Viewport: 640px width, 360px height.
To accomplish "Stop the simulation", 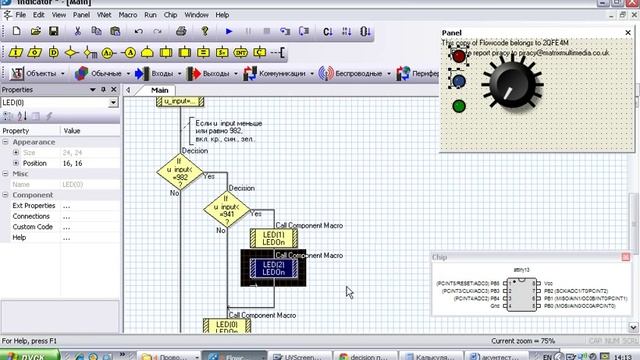I will [x=267, y=31].
